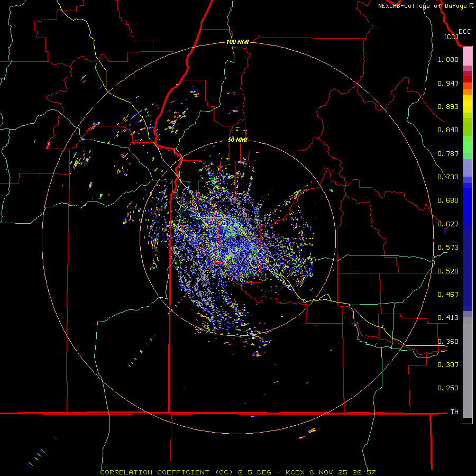The image size is (476, 476).
Task: Click the 0.947 legend value
Action: pyautogui.click(x=448, y=83)
